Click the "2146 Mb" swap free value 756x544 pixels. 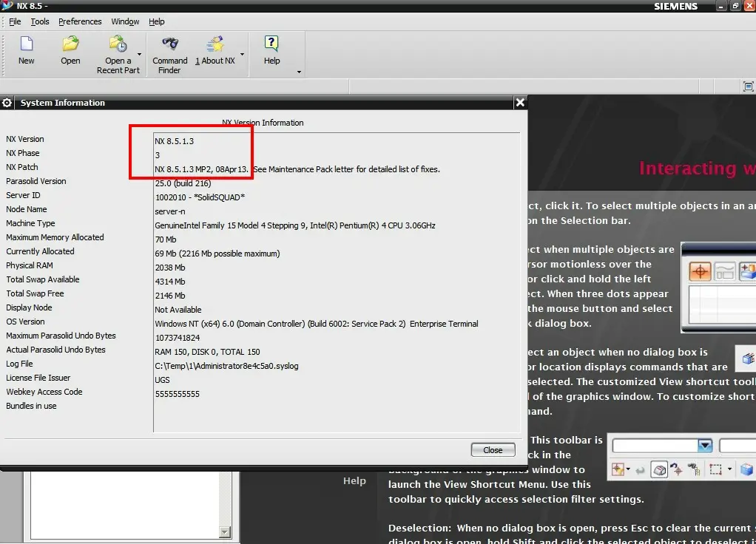(x=169, y=296)
